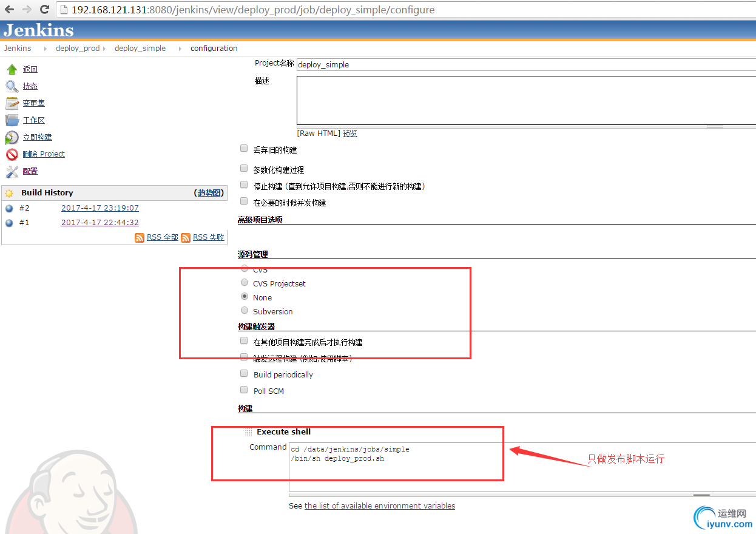Open build 2017-4-17 23:19:07
The height and width of the screenshot is (534, 756).
coord(100,208)
